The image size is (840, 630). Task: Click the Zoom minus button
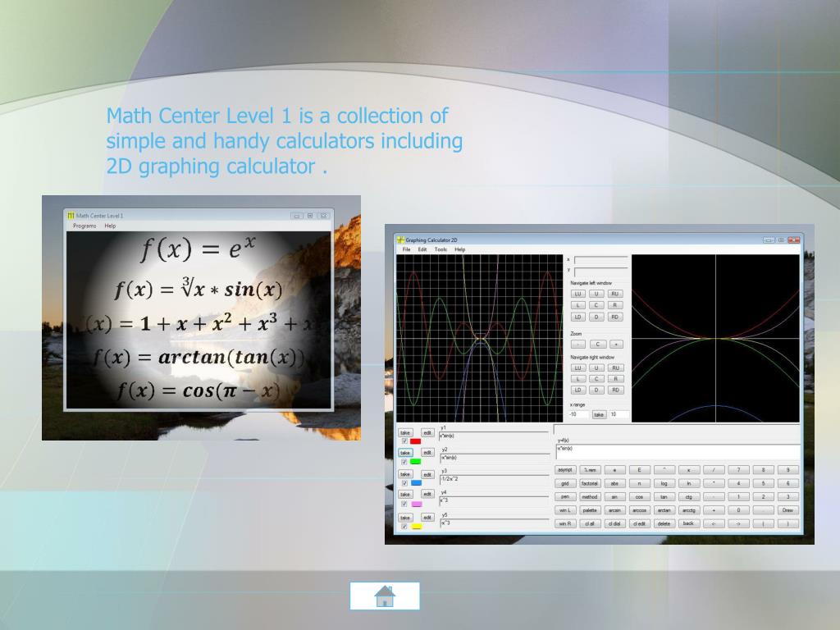tap(577, 344)
